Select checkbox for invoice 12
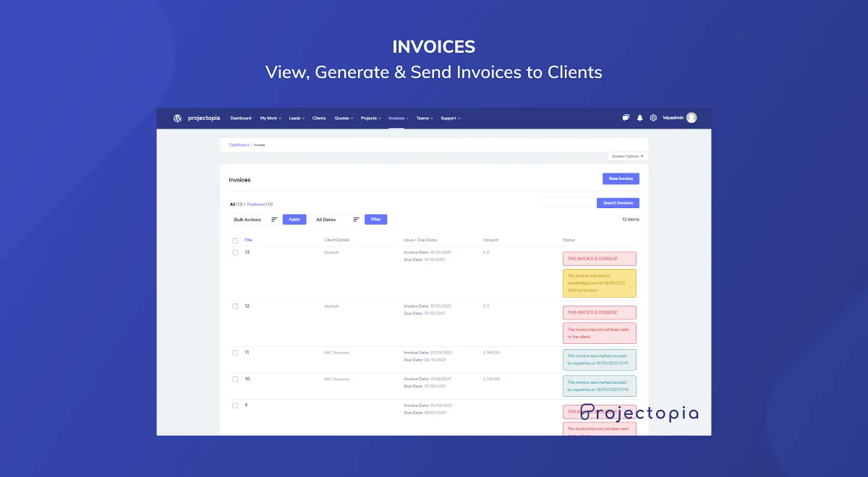 point(235,306)
